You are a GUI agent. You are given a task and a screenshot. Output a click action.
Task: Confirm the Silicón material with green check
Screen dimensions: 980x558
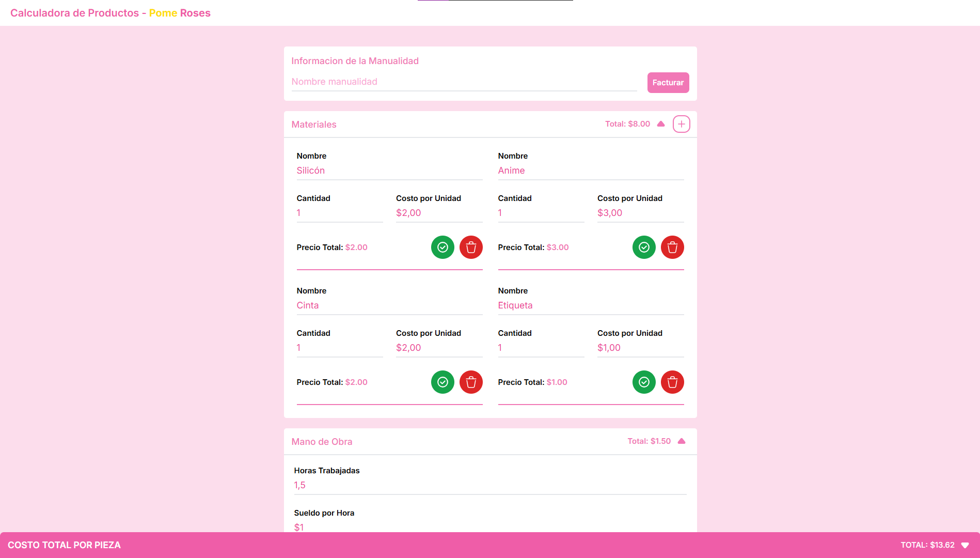click(442, 247)
